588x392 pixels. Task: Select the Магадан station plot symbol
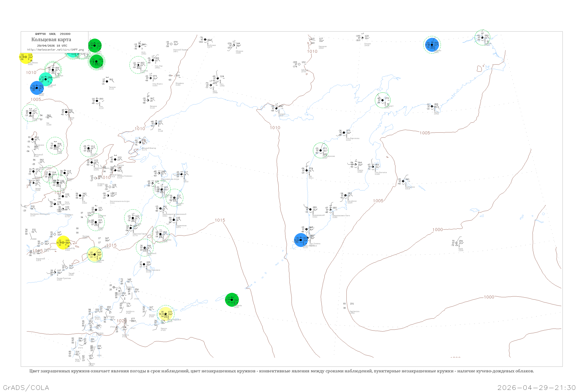tap(276, 109)
